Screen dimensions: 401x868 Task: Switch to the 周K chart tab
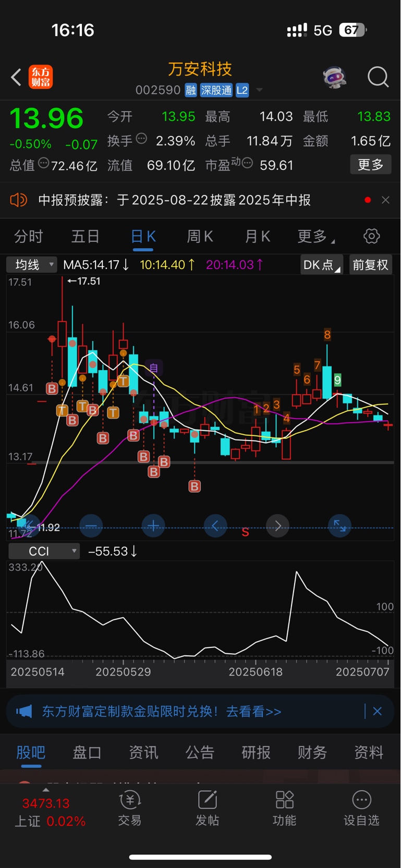200,237
